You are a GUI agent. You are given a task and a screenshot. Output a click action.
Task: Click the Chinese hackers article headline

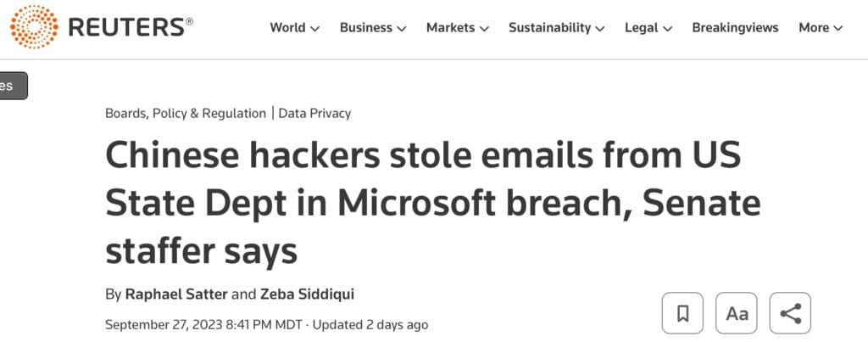432,204
